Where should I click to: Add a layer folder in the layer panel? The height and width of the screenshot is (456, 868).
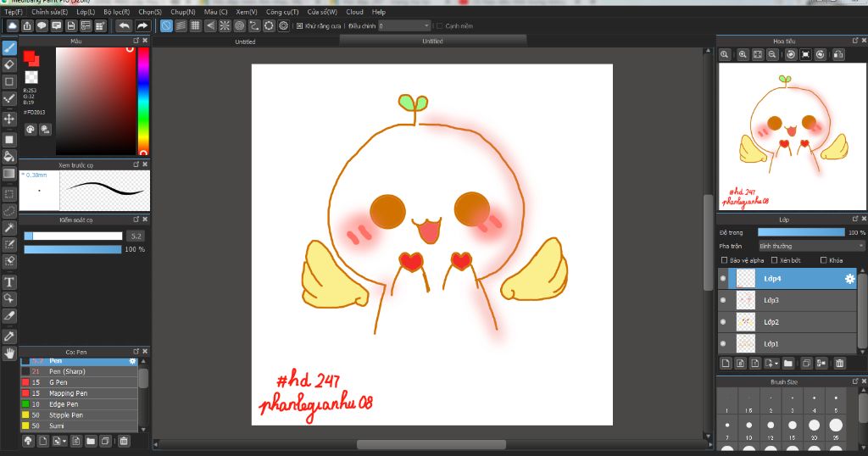pos(787,363)
